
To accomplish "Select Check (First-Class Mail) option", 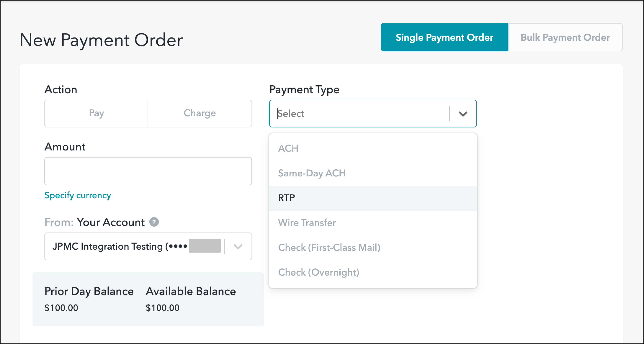I will click(x=329, y=248).
